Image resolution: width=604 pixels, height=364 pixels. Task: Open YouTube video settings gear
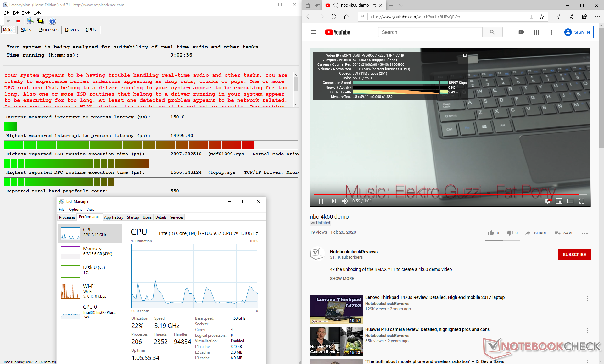[x=548, y=201]
